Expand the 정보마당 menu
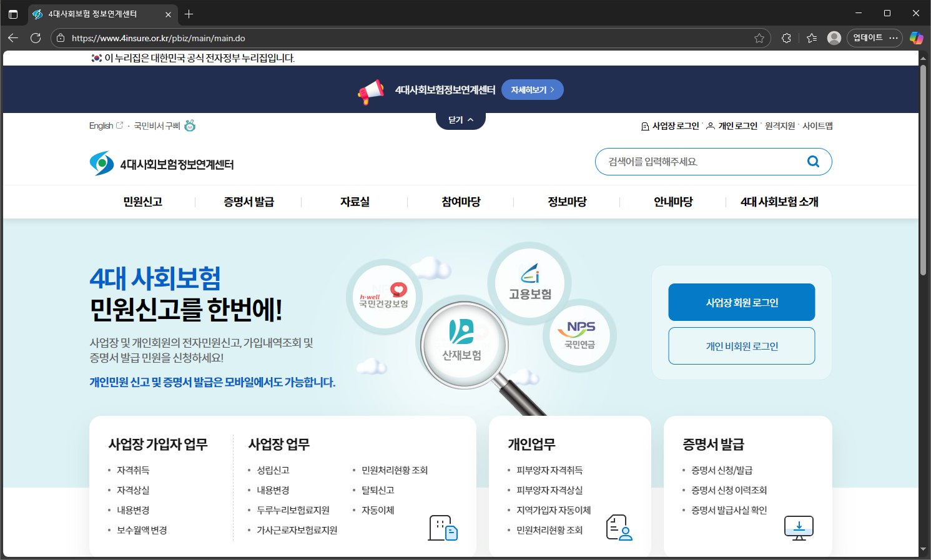 [x=567, y=202]
